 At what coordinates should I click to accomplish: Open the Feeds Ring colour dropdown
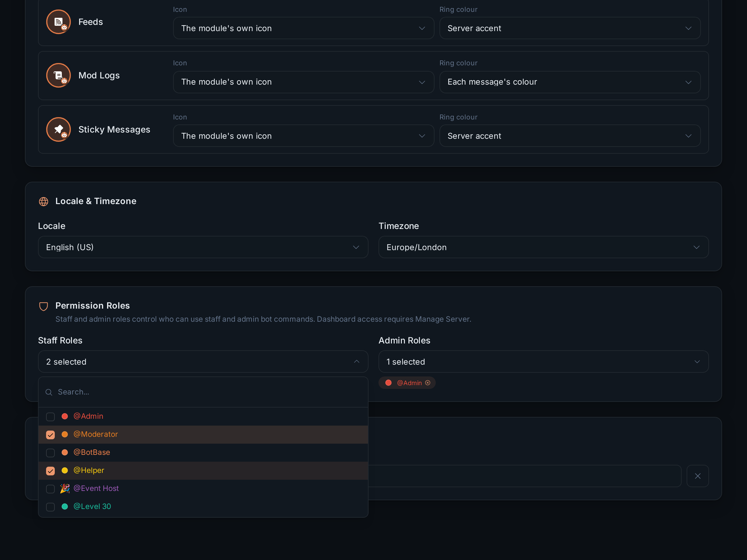tap(570, 28)
